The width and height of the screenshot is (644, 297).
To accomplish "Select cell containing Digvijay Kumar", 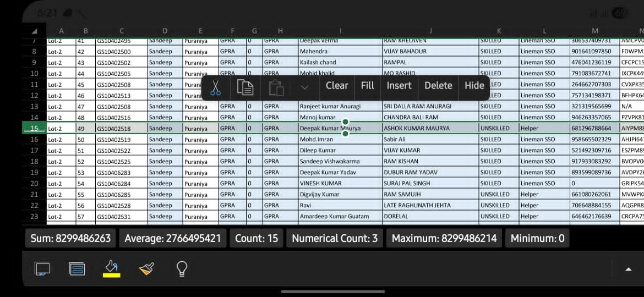I will [340, 194].
